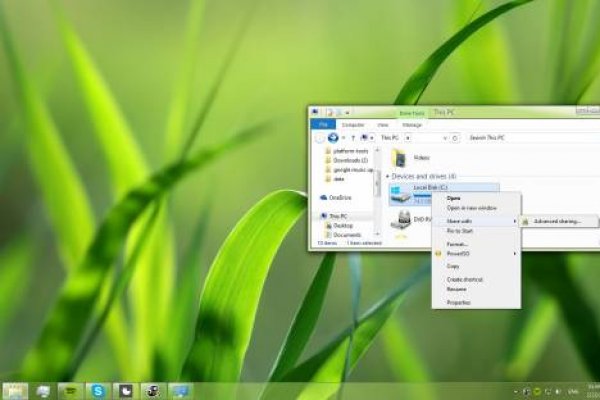Select Pin to Start in context menu
This screenshot has height=400, width=600.
(x=460, y=231)
